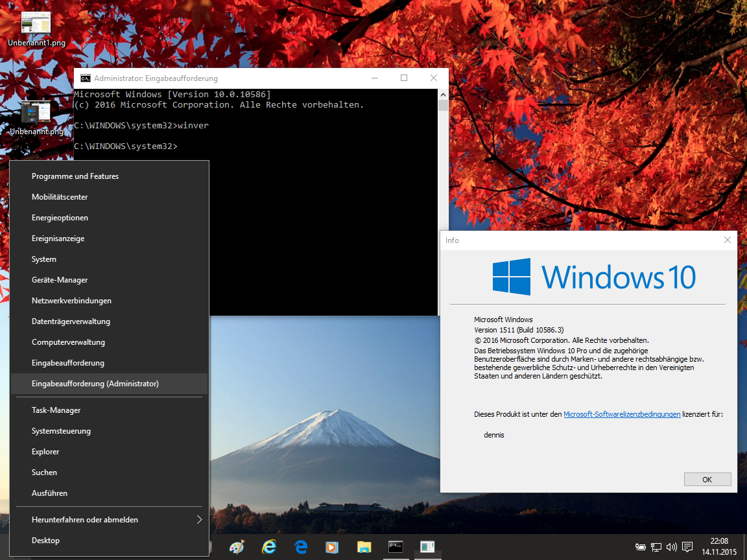Open the Microsoft-Softwarelizenzbedingungen link
The height and width of the screenshot is (560, 747).
(622, 414)
